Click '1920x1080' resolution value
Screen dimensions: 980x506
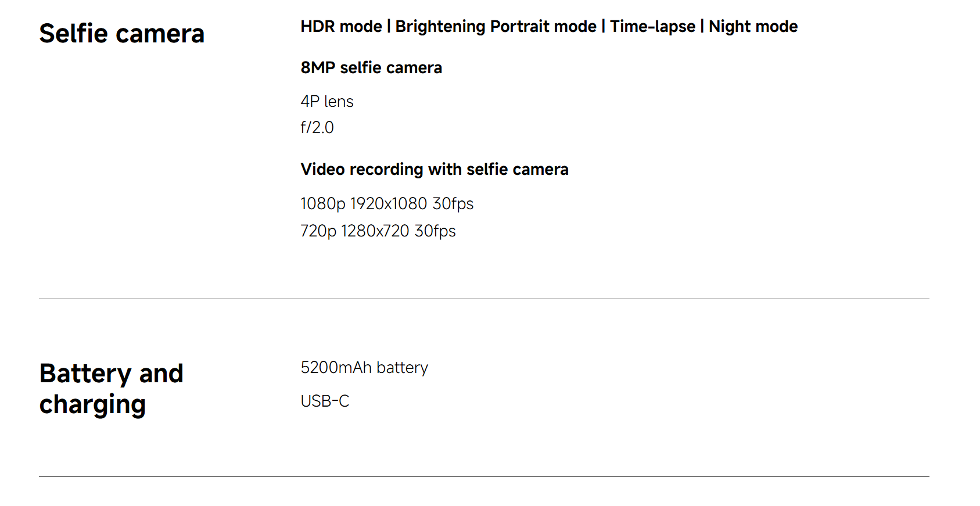(389, 203)
